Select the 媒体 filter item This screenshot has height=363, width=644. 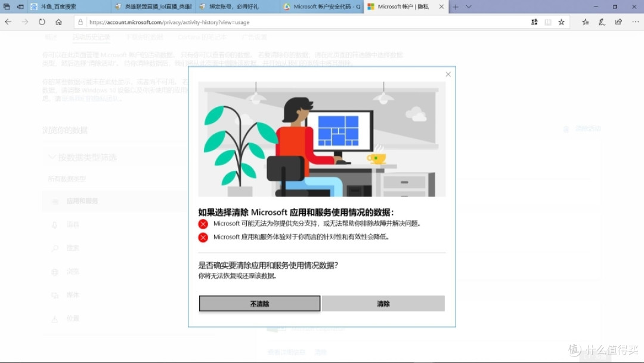coord(73,295)
